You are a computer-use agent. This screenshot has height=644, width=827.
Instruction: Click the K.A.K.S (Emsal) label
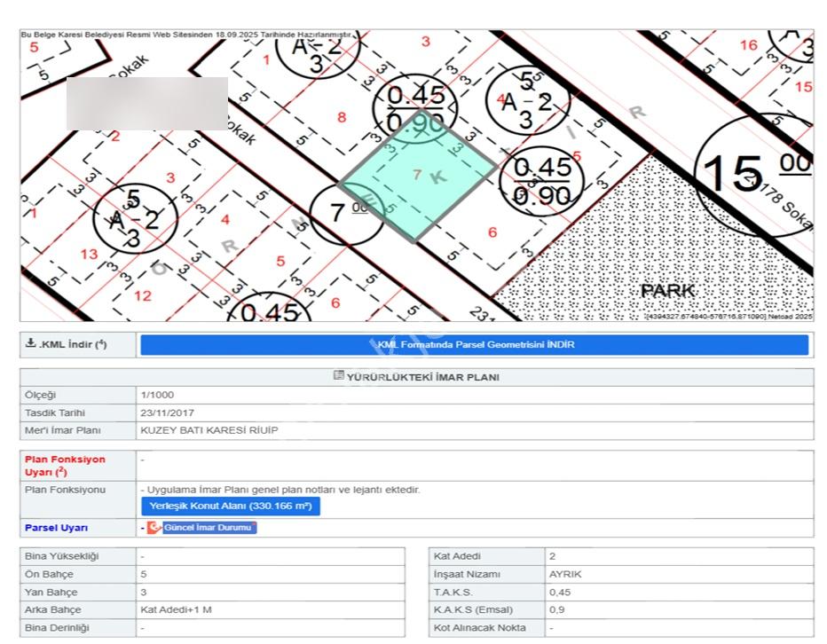click(473, 609)
